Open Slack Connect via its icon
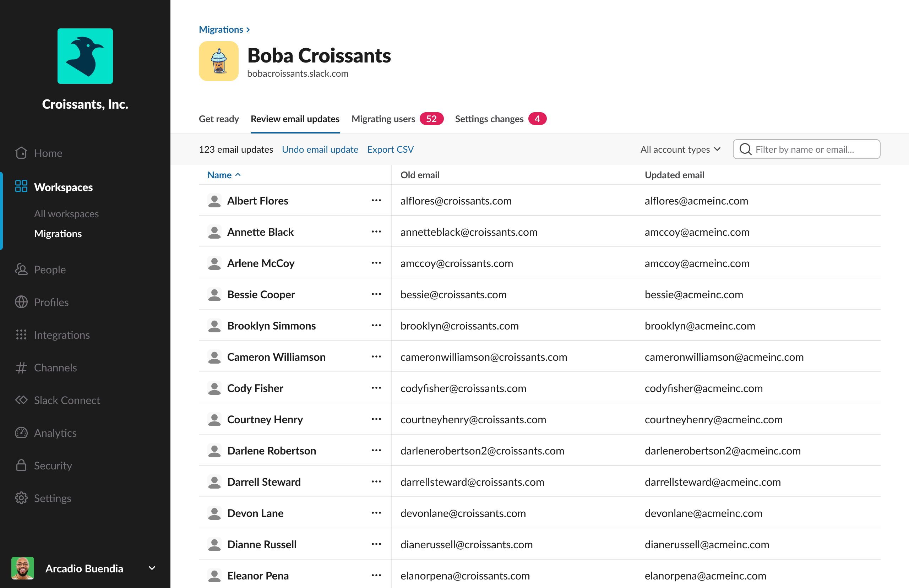Viewport: 909px width, 588px height. (21, 400)
